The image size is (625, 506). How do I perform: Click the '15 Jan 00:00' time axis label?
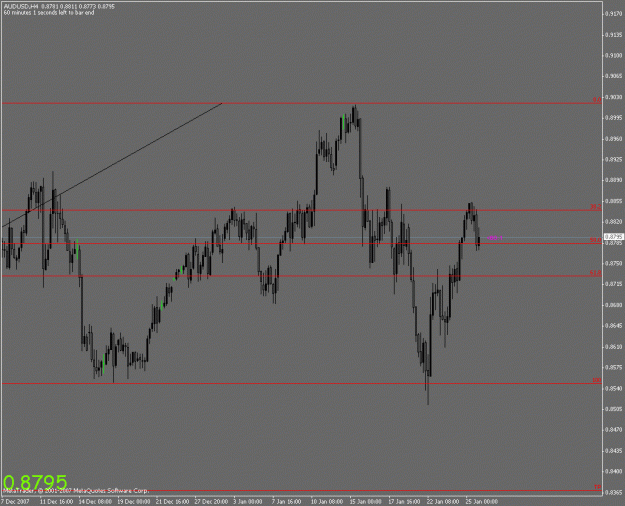click(366, 501)
